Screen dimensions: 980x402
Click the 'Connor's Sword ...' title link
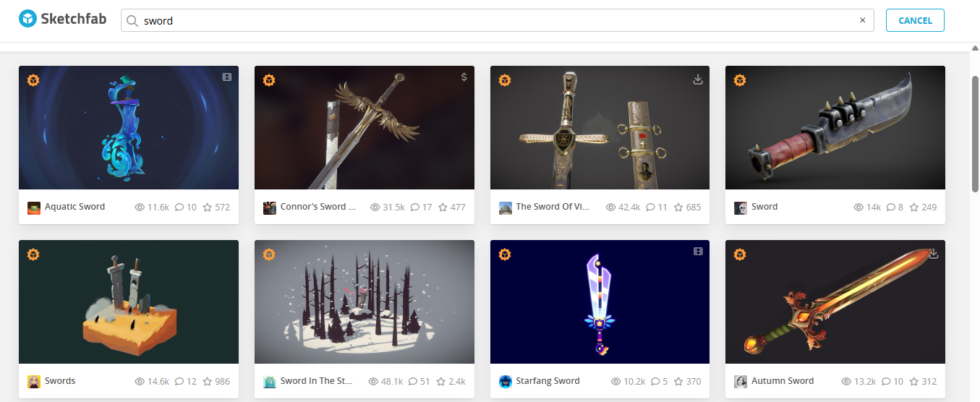point(318,207)
